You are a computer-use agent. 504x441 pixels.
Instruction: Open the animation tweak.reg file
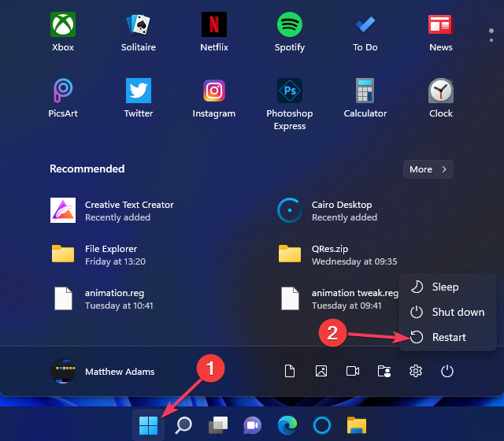click(x=338, y=299)
